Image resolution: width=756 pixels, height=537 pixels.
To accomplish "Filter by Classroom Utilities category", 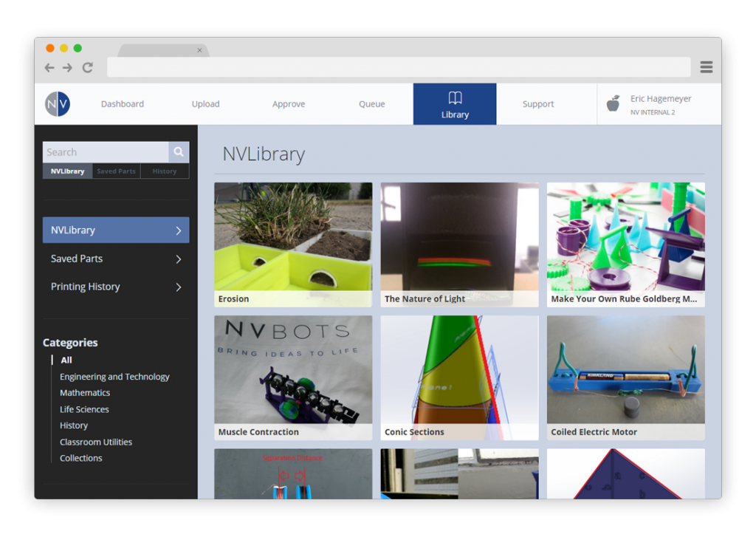I will pyautogui.click(x=96, y=442).
